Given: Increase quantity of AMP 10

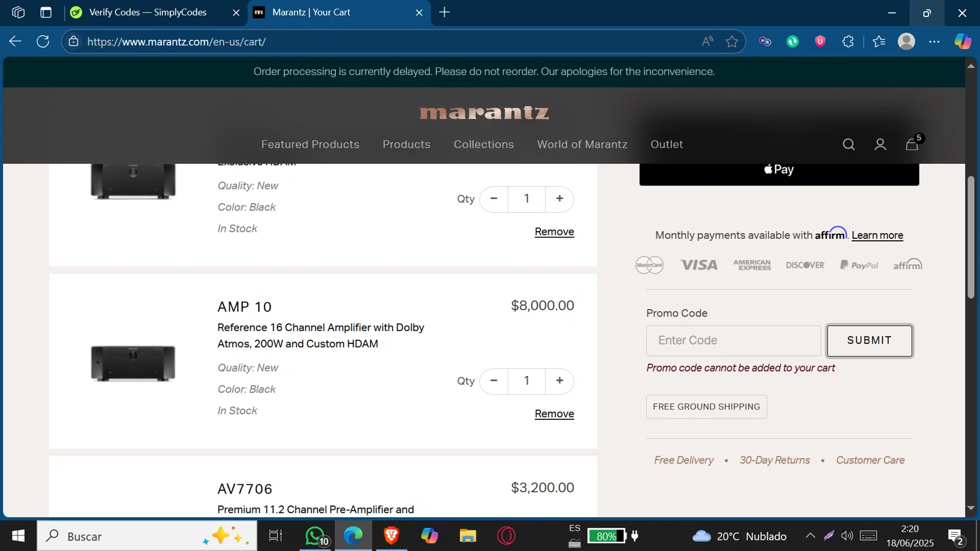Looking at the screenshot, I should pos(559,381).
